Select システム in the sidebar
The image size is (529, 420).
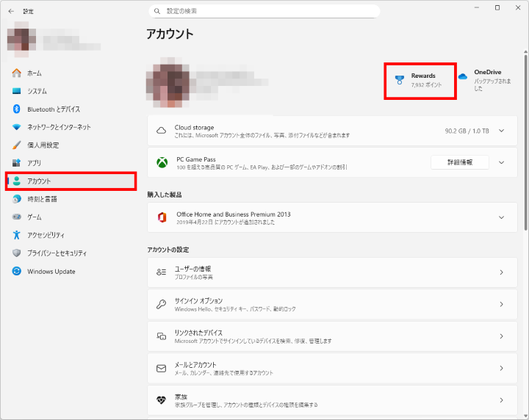click(71, 91)
